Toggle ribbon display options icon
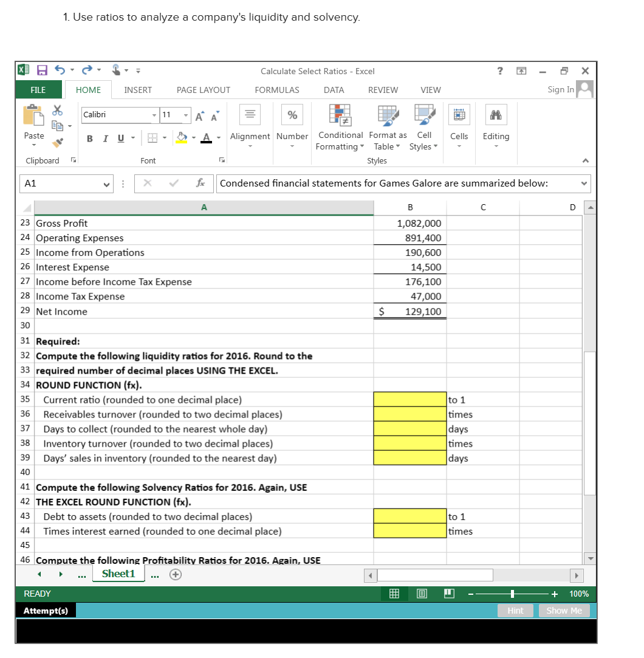644x658 pixels. click(521, 70)
